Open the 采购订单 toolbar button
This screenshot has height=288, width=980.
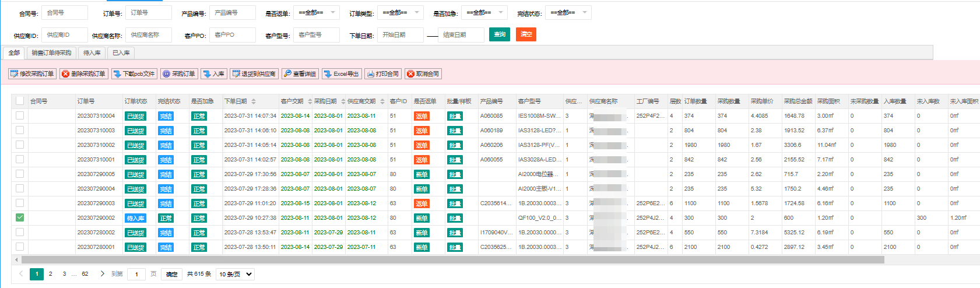point(179,74)
